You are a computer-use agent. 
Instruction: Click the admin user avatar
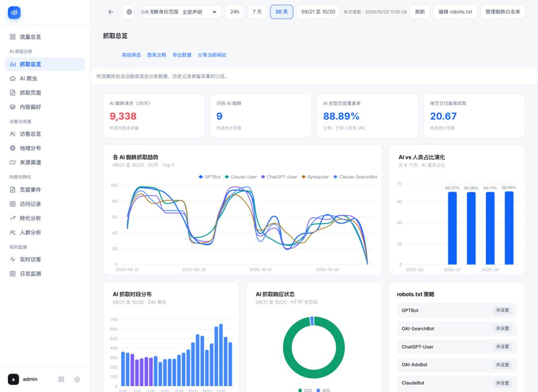pos(13,380)
